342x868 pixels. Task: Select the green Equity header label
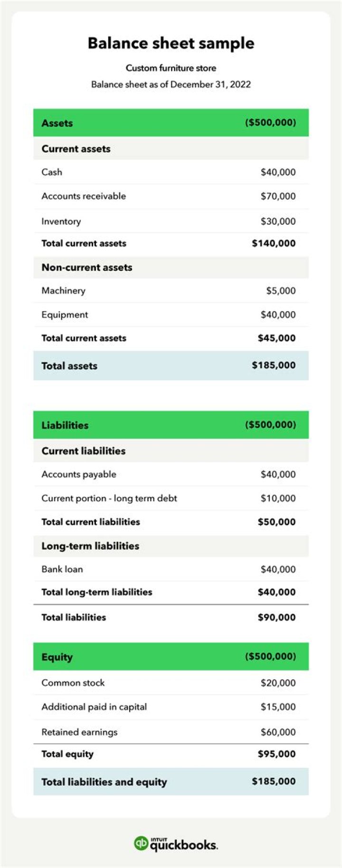57,657
